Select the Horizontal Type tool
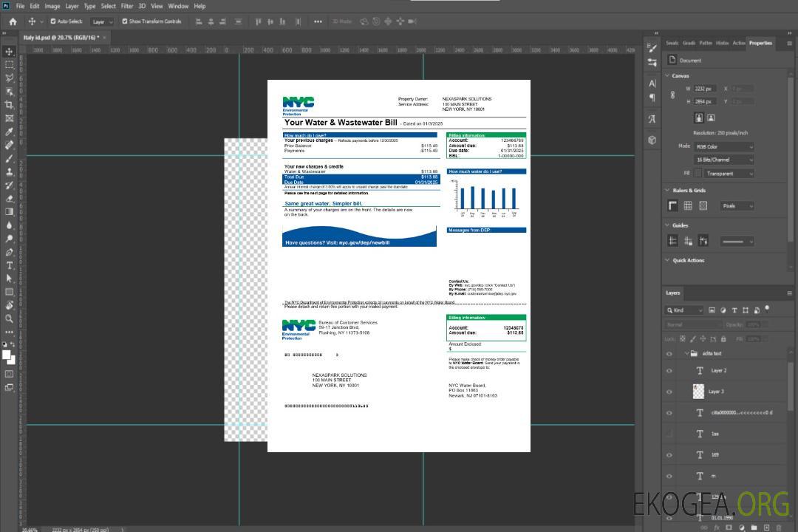Screen dimensions: 798x532 (x=9, y=265)
